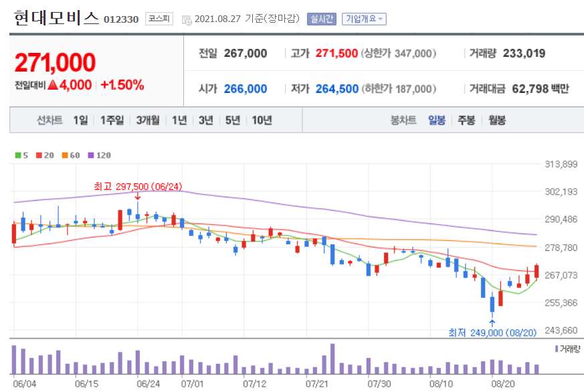Screen dimensions: 584x392
Task: Switch to the 월봉 monthly candle chart
Action: click(x=497, y=120)
